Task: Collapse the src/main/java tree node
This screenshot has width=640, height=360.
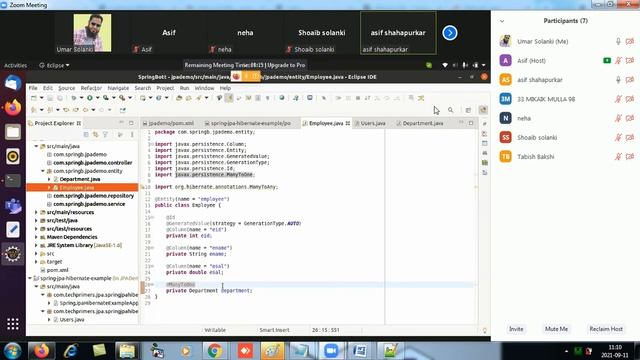Action: pos(36,146)
